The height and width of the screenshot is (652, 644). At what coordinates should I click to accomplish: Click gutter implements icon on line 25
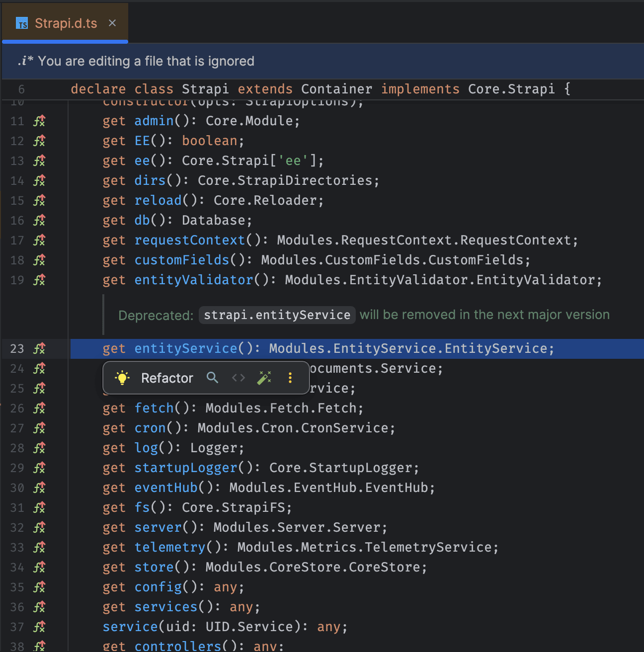click(39, 388)
